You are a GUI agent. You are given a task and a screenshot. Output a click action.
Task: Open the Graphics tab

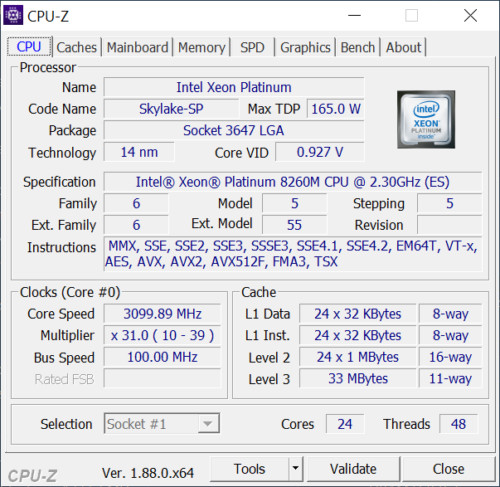click(x=305, y=47)
